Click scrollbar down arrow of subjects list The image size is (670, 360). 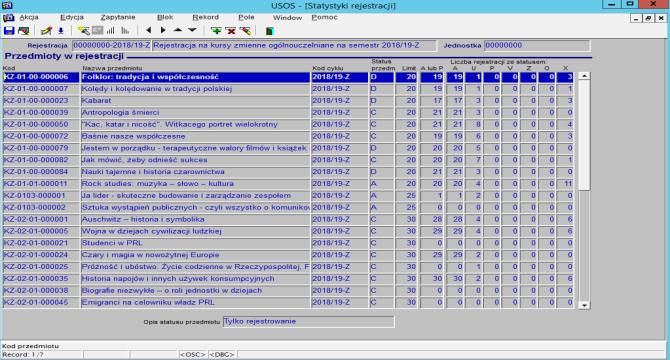click(584, 305)
